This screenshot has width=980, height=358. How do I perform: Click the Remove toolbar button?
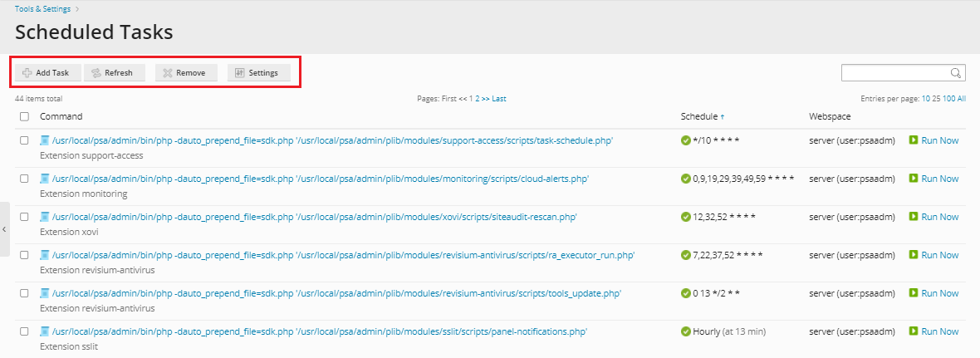coord(185,73)
